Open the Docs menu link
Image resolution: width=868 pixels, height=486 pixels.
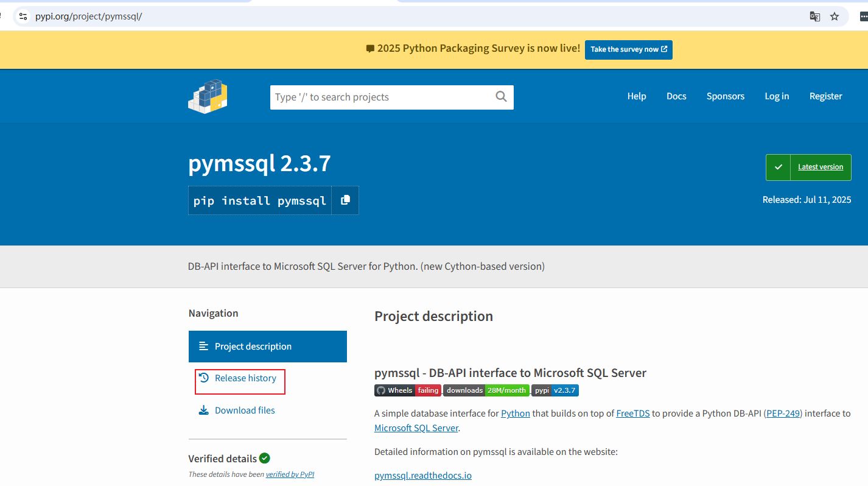[676, 96]
